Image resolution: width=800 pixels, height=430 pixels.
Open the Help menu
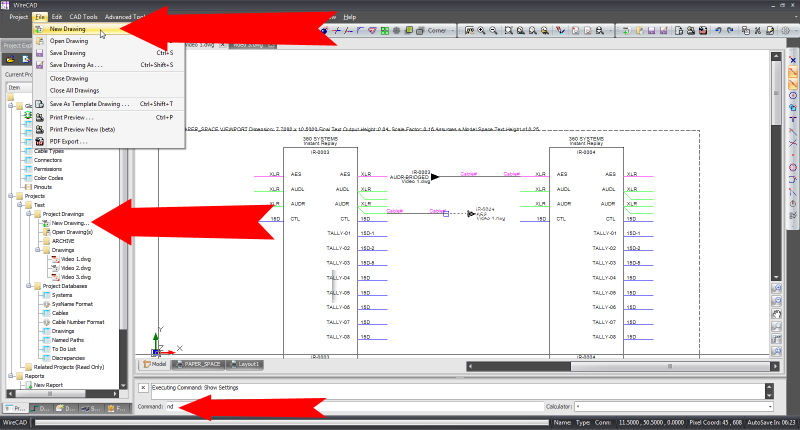click(x=349, y=17)
